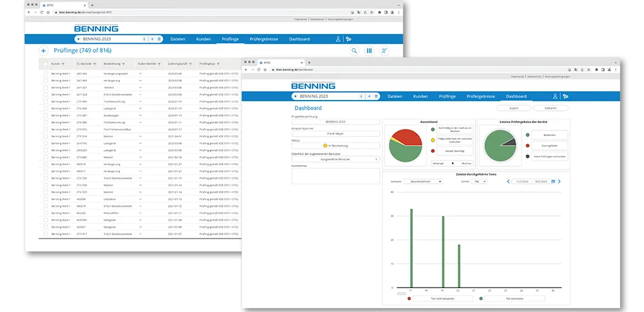
Task: Open settings gears icon in Prüflinge window
Action: [x=348, y=39]
